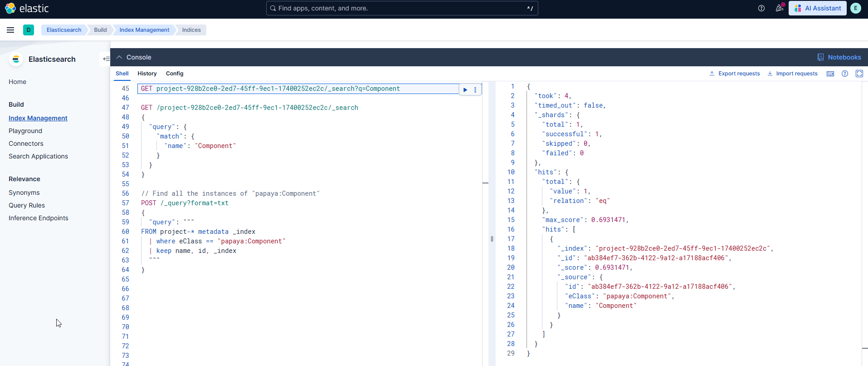
Task: Open Query Rules in side navigation
Action: point(27,205)
